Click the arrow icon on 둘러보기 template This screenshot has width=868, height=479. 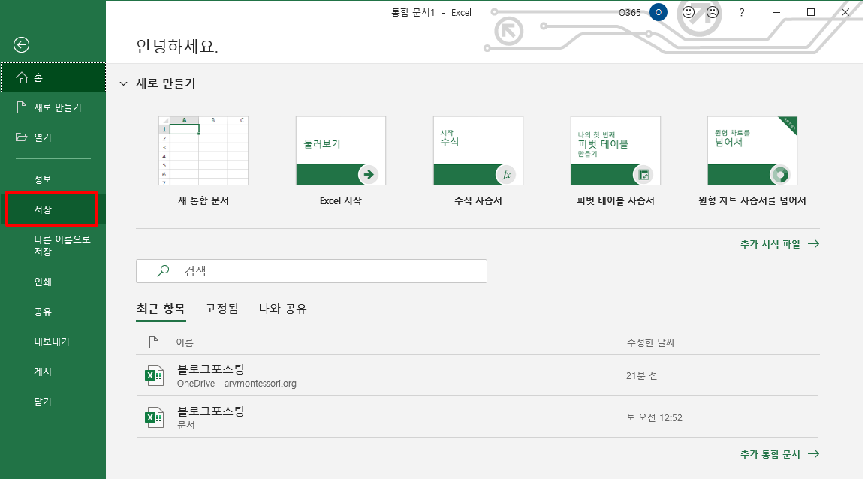point(368,174)
